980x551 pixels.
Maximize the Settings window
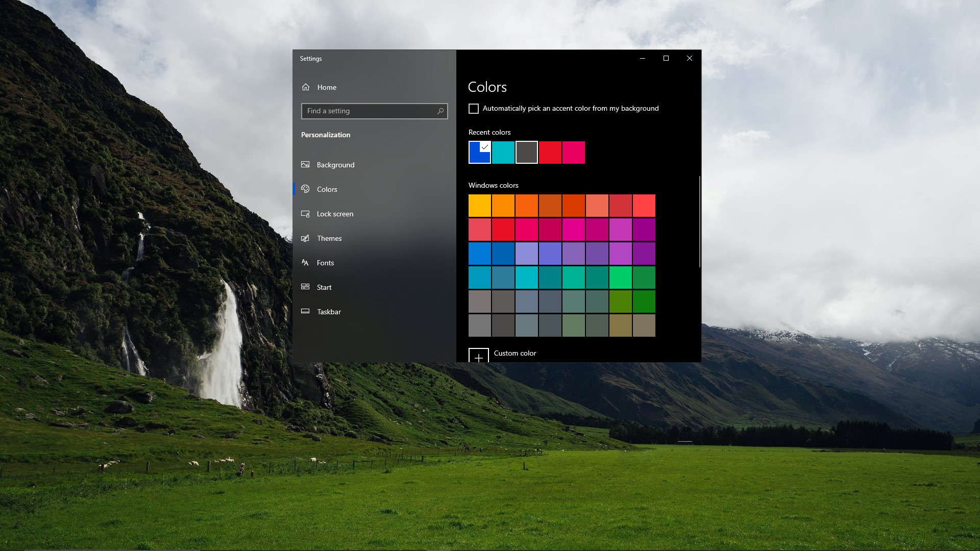(666, 58)
